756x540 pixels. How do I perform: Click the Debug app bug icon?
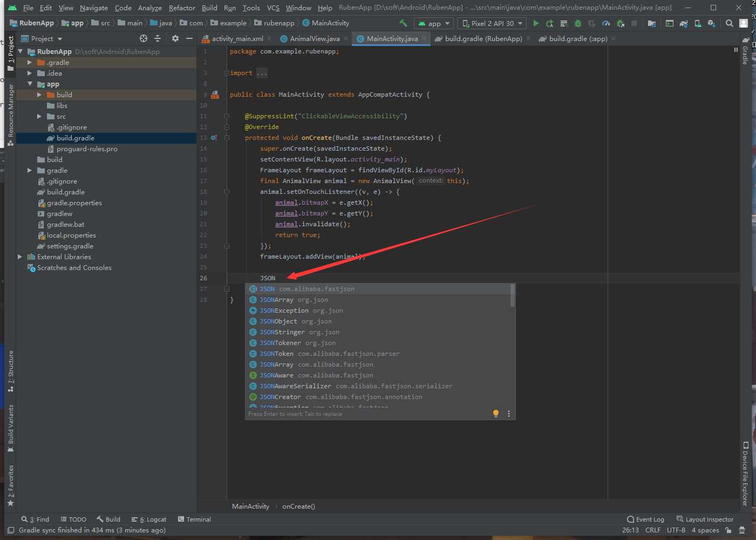[578, 23]
